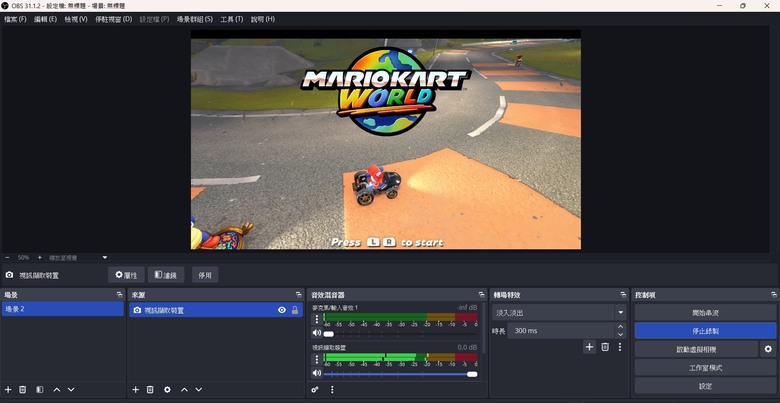Open preview scaling dropdown arrow
This screenshot has width=780, height=403.
pos(104,258)
